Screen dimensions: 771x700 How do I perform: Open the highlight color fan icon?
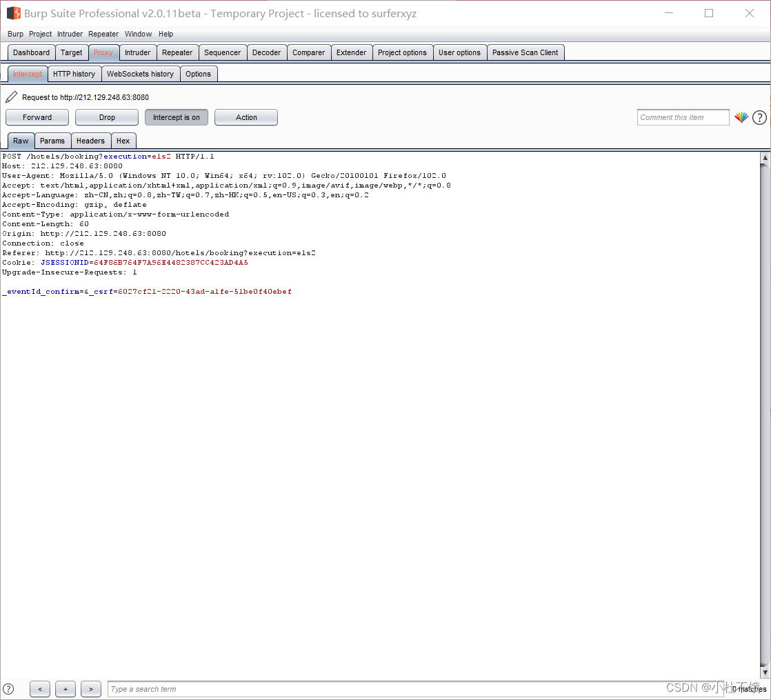point(741,117)
